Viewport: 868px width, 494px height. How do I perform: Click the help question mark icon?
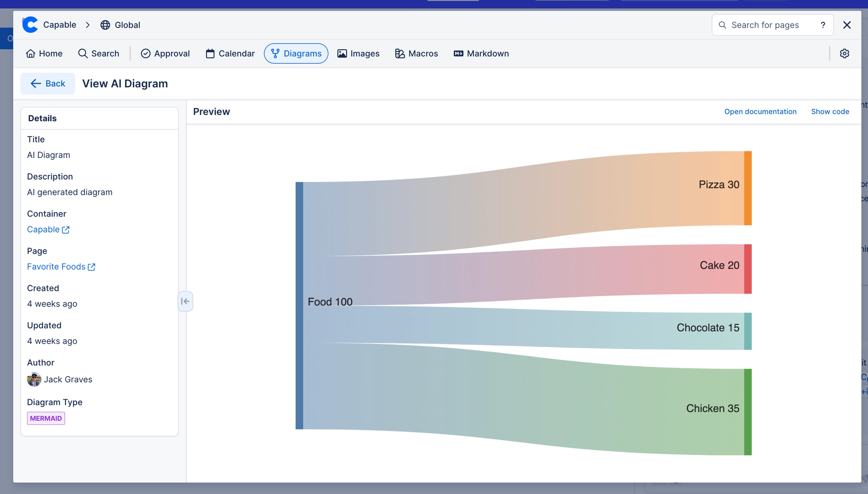[x=823, y=25]
